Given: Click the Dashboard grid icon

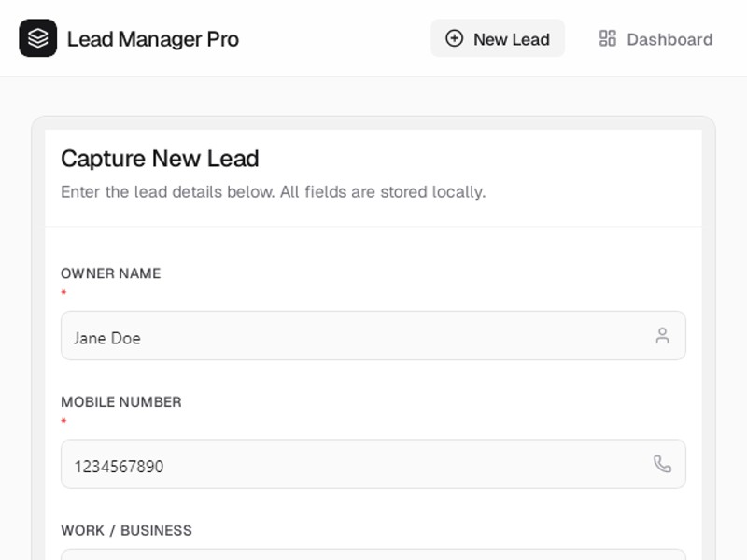Looking at the screenshot, I should [x=607, y=38].
